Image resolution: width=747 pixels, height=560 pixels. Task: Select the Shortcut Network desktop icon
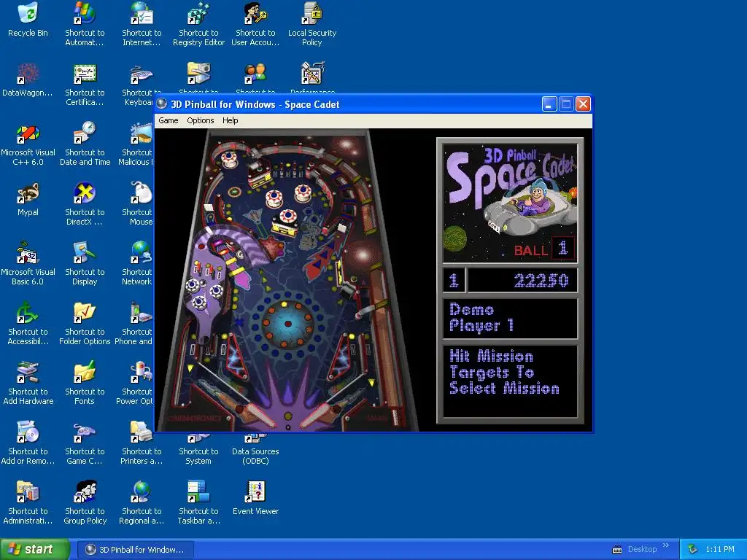(x=138, y=264)
